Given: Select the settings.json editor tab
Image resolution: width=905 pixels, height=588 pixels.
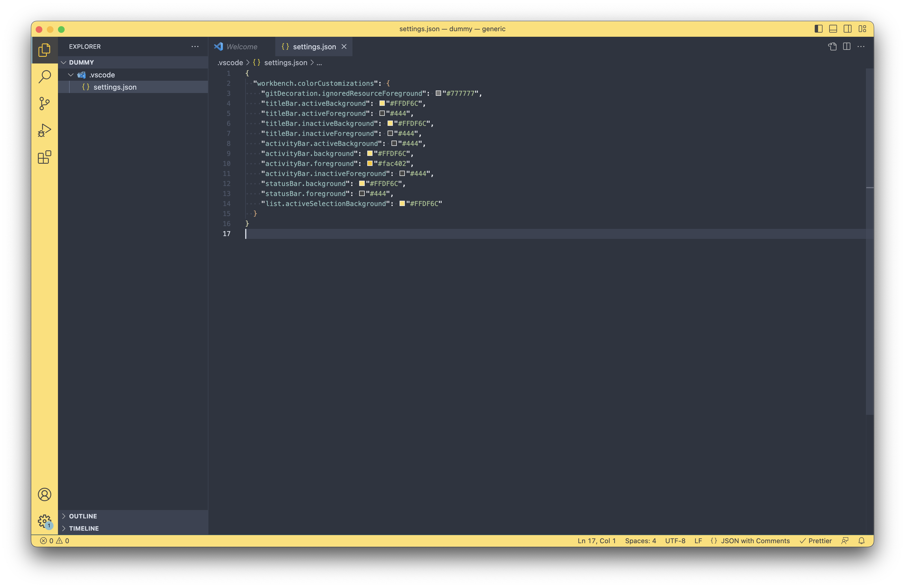Looking at the screenshot, I should (314, 46).
